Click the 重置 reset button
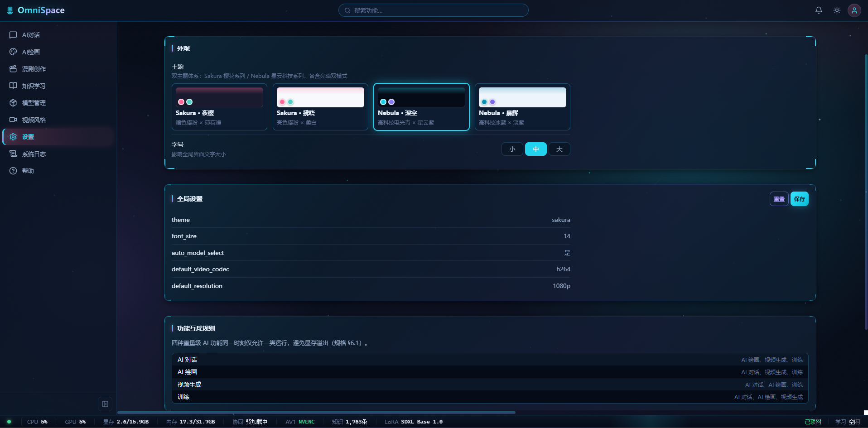 pyautogui.click(x=779, y=199)
